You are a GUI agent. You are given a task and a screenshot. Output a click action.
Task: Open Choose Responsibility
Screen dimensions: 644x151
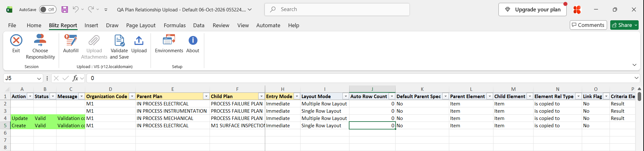pos(40,47)
